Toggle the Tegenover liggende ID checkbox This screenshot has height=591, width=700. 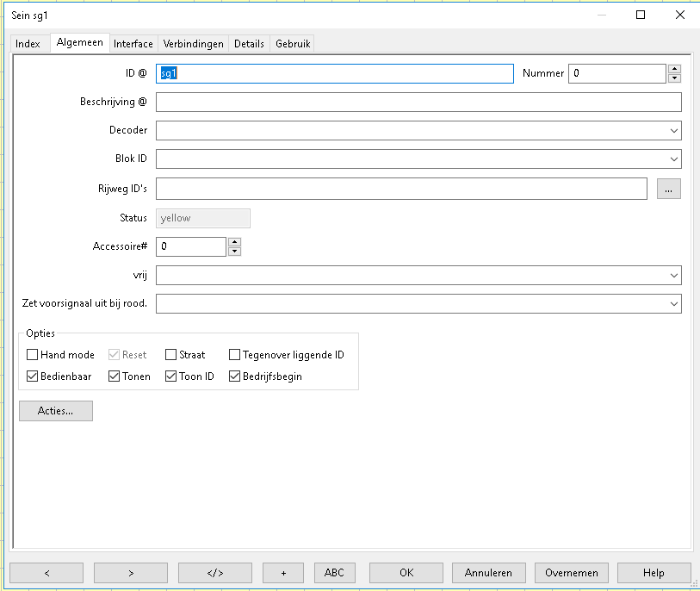click(x=235, y=355)
